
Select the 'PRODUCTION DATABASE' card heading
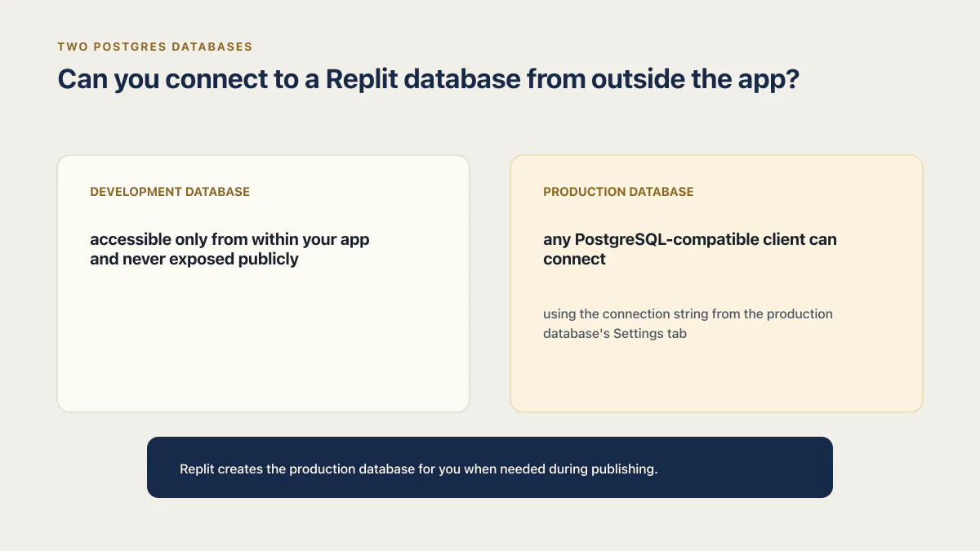pos(618,192)
